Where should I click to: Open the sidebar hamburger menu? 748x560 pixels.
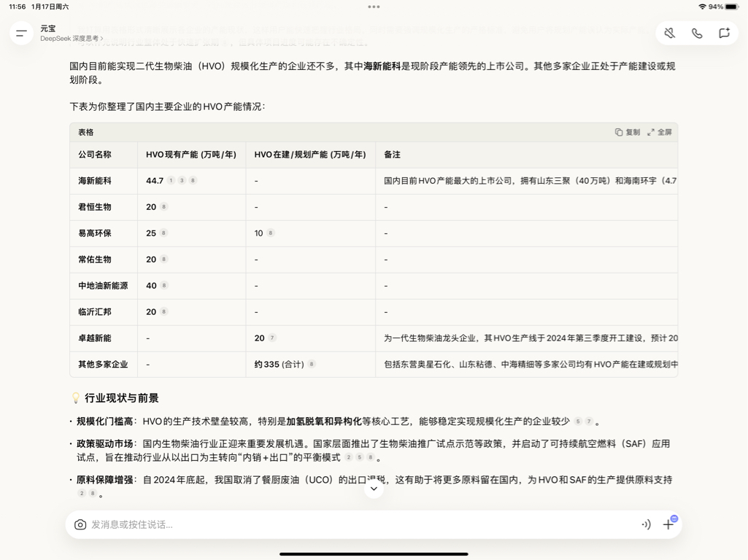(x=21, y=34)
